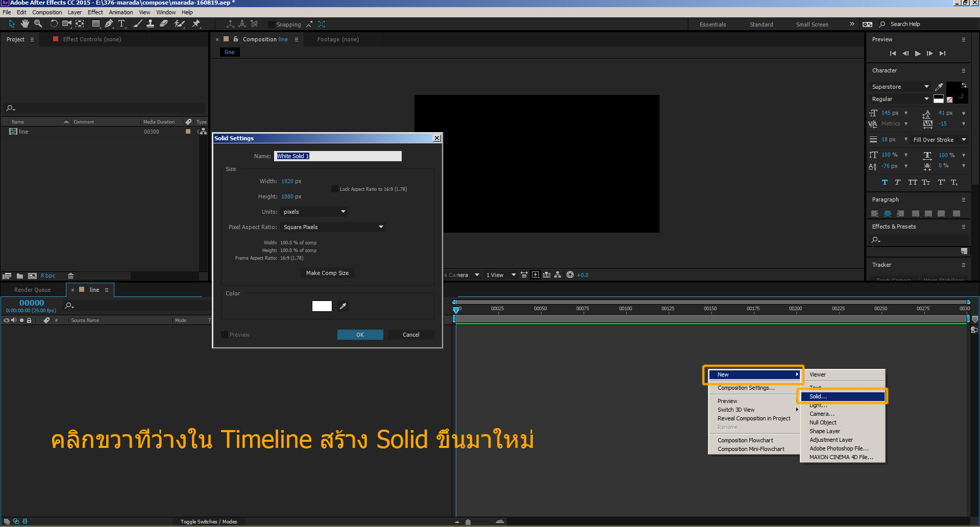This screenshot has height=527, width=980.
Task: Select the Pen tool
Action: [x=109, y=23]
